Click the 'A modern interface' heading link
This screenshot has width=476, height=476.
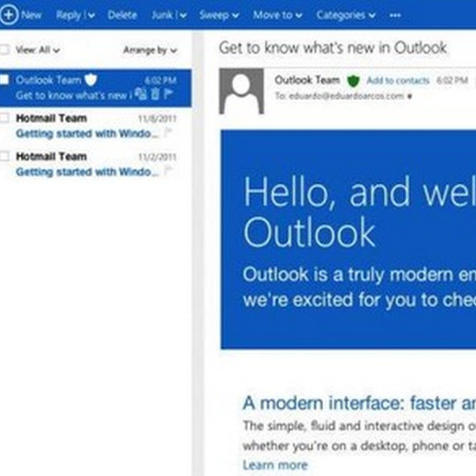pos(359,403)
